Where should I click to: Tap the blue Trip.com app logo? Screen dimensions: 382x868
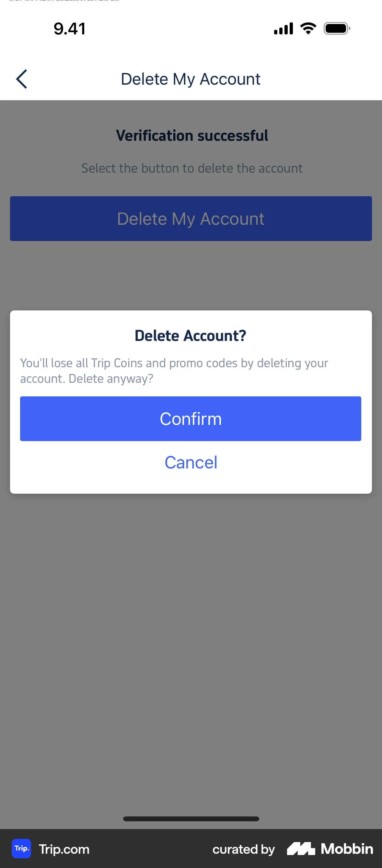21,849
